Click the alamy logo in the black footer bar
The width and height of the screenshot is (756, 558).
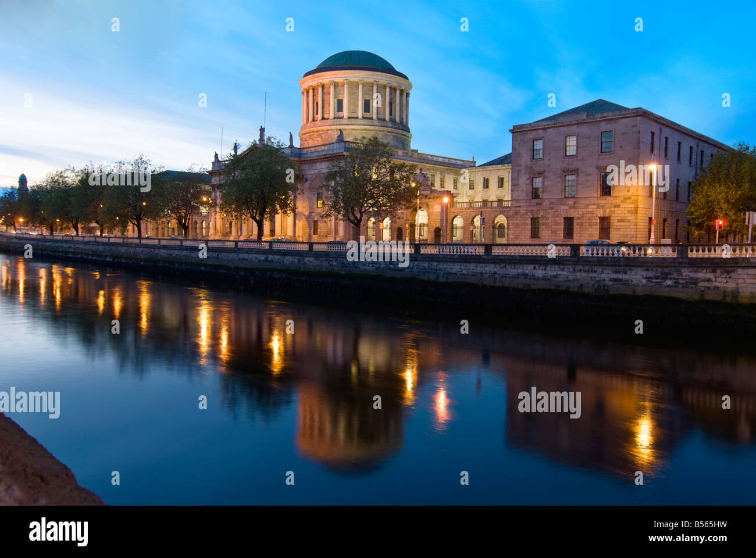tap(59, 531)
